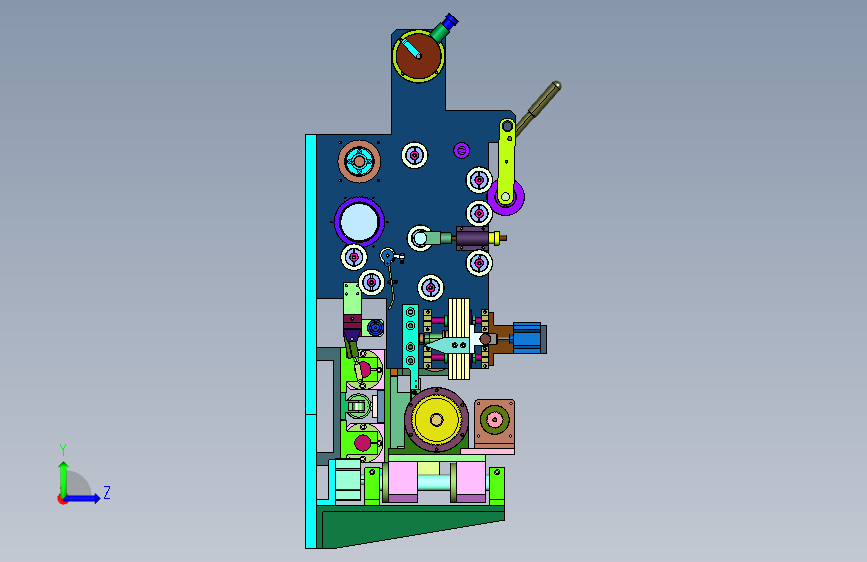The height and width of the screenshot is (562, 867).
Task: Select the small magenta circular knob on blue plate
Action: click(x=462, y=150)
